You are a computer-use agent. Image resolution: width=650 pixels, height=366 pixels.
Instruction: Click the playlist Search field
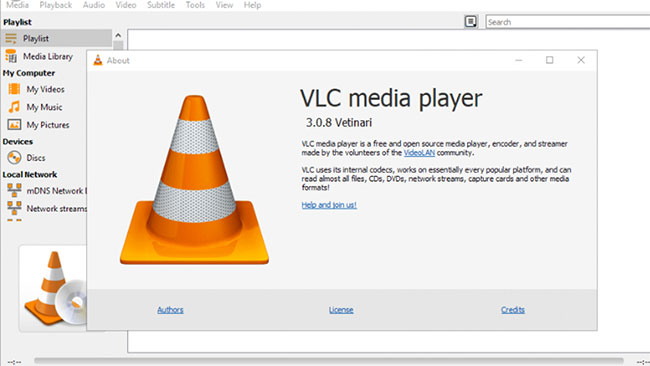tap(568, 22)
